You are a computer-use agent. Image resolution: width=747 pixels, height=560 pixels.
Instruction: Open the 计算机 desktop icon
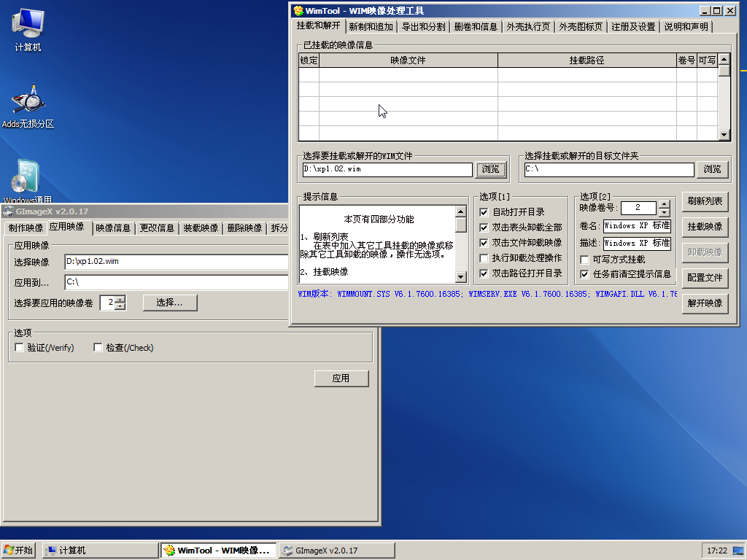(28, 30)
